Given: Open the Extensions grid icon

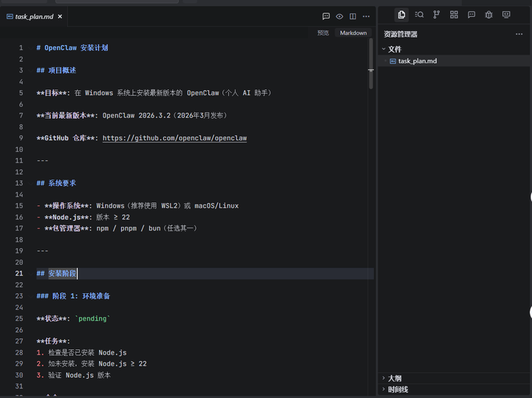Looking at the screenshot, I should (x=454, y=15).
